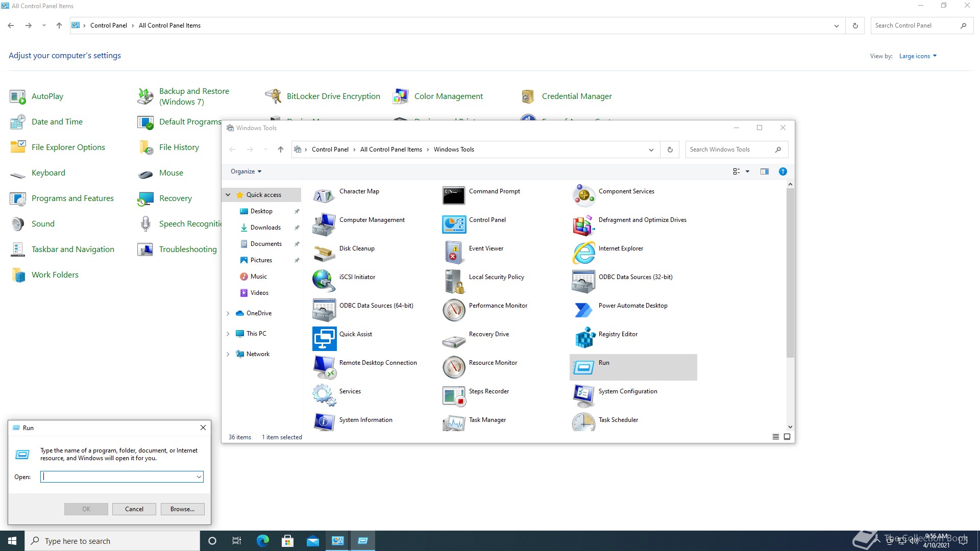The width and height of the screenshot is (980, 551).
Task: Open Microsoft Edge from the taskbar
Action: (263, 541)
